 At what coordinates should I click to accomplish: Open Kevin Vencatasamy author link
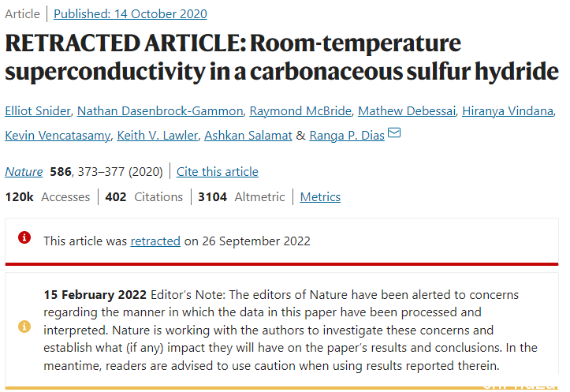pyautogui.click(x=58, y=136)
